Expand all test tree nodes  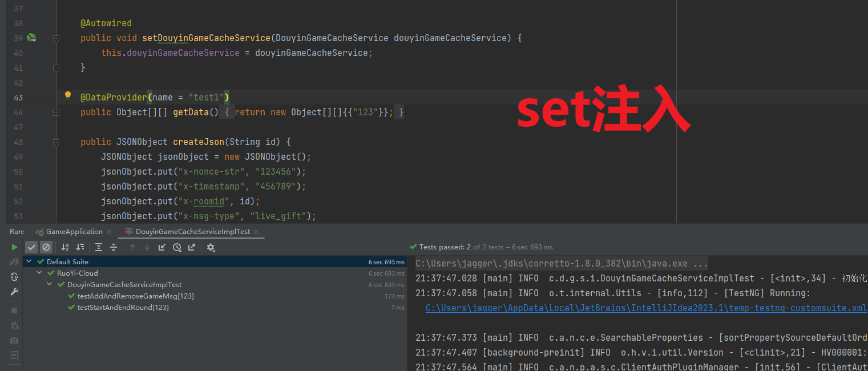pos(99,247)
